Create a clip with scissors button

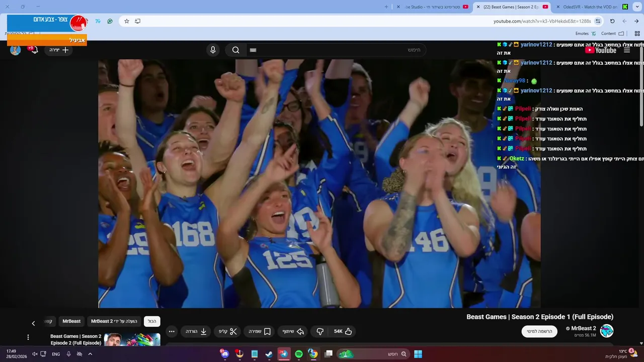click(x=228, y=331)
